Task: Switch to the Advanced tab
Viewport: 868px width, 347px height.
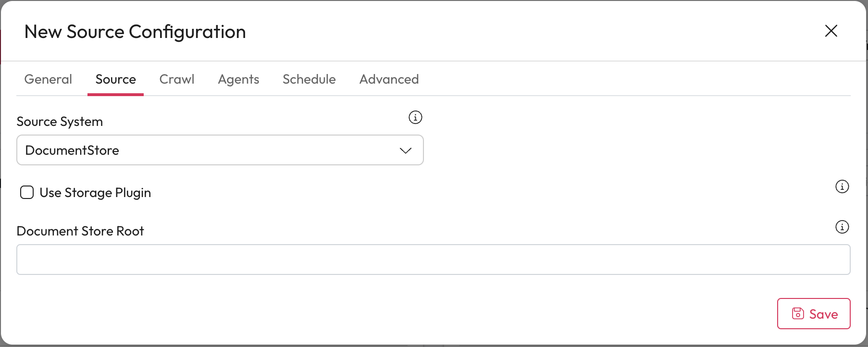Action: [389, 79]
